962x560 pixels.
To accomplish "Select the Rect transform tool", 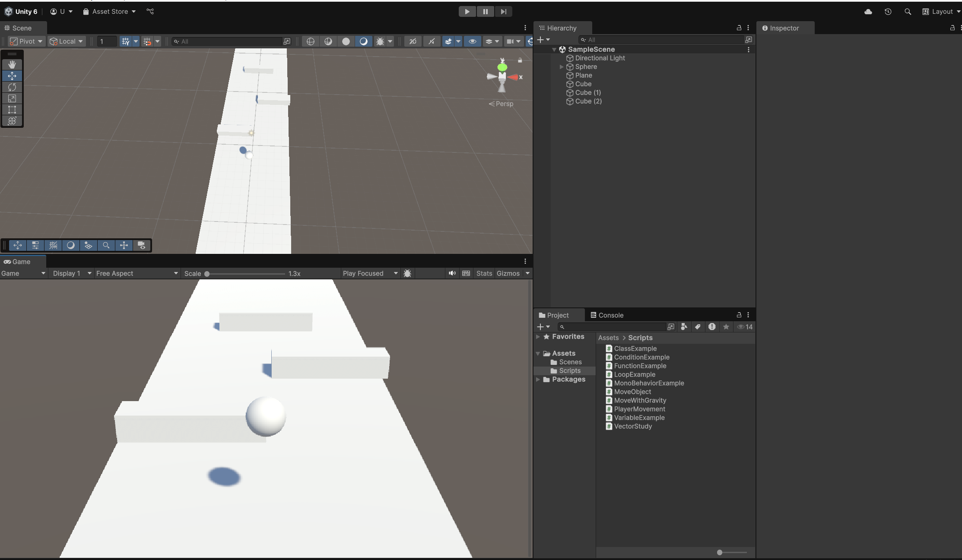I will (x=12, y=110).
